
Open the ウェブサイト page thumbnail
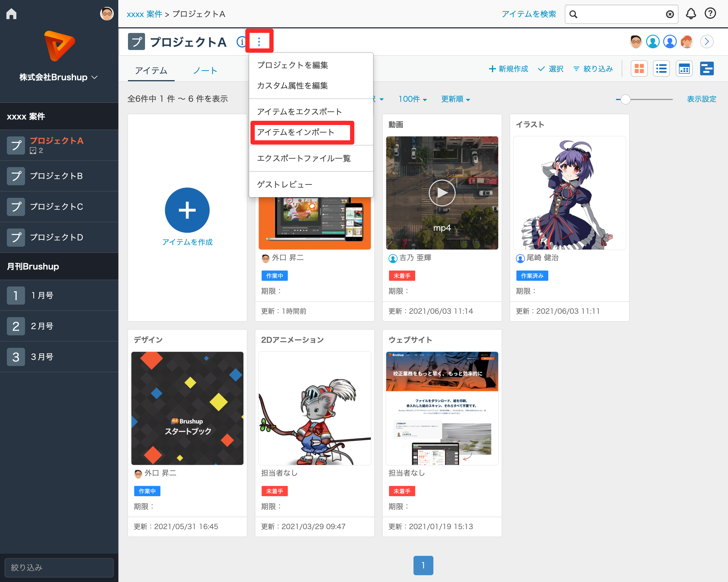[x=442, y=408]
